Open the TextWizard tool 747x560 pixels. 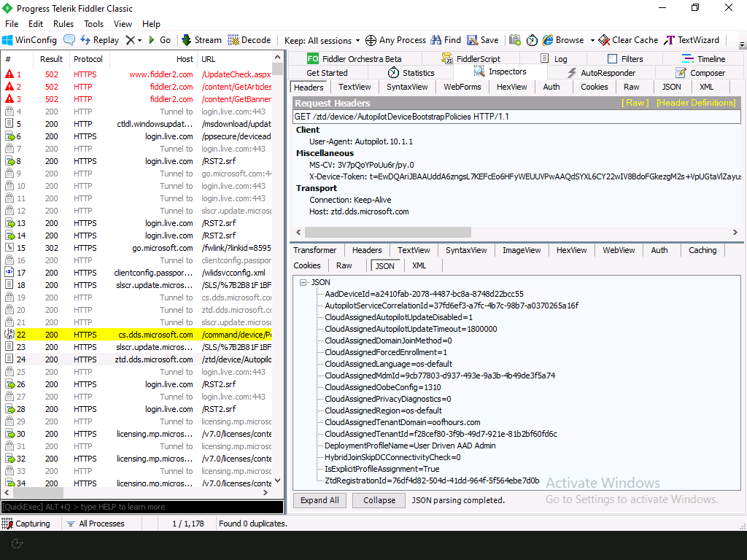pos(669,40)
